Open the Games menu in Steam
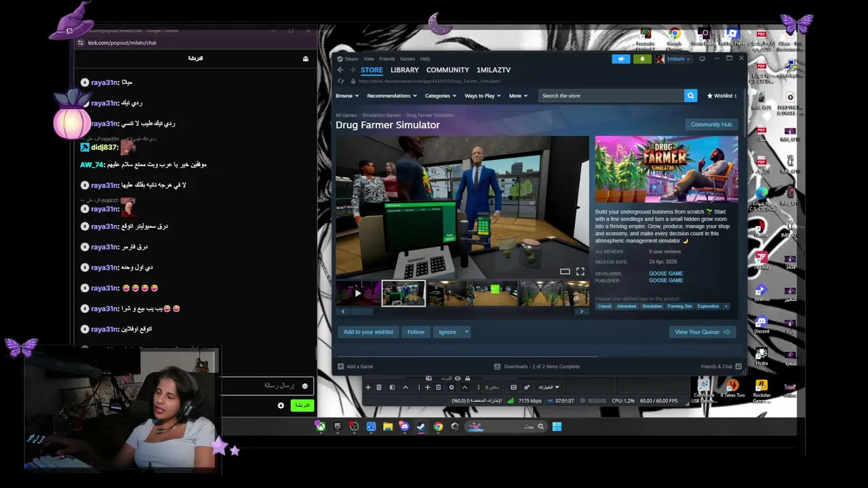Viewport: 868px width, 488px height. coord(407,59)
